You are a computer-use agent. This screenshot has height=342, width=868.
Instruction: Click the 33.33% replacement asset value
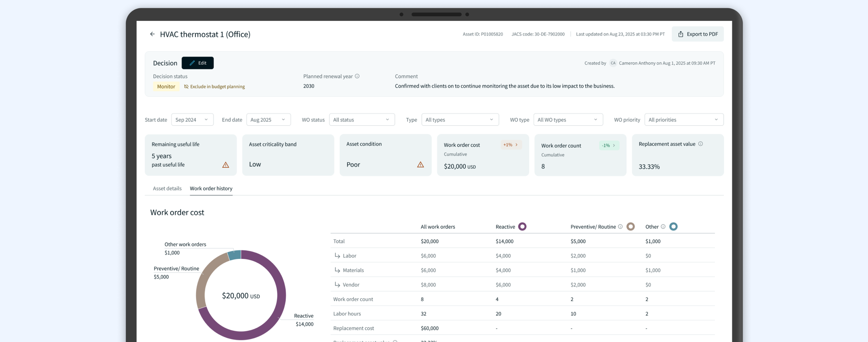(x=649, y=166)
